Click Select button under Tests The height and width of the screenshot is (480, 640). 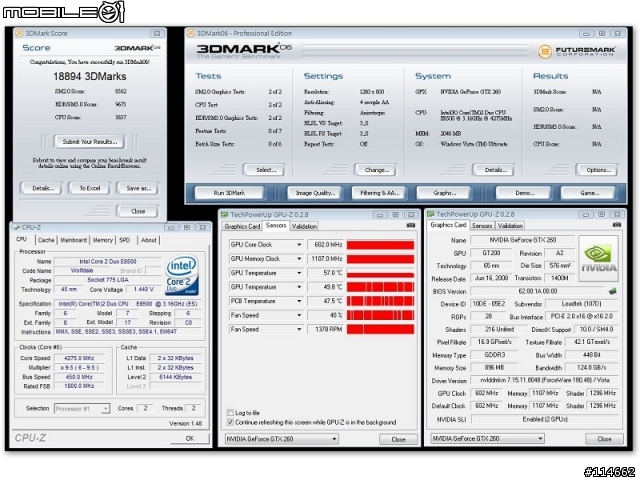pyautogui.click(x=265, y=170)
